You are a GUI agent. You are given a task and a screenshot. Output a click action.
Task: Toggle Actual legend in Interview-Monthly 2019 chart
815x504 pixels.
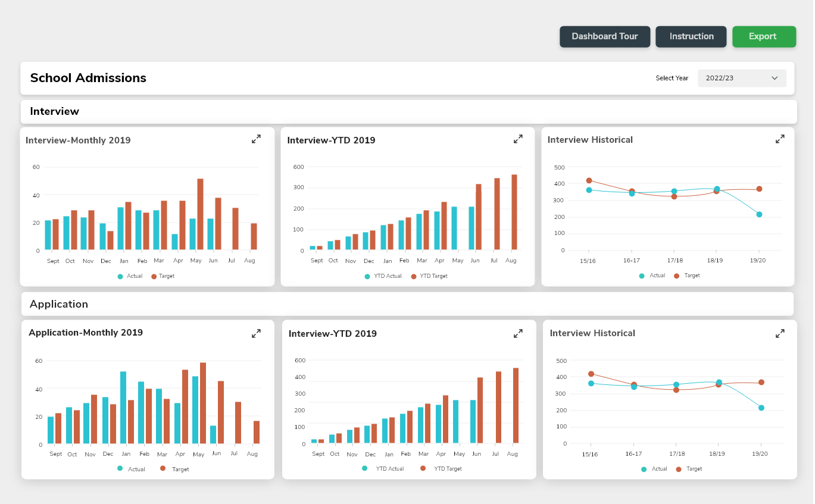coord(130,276)
